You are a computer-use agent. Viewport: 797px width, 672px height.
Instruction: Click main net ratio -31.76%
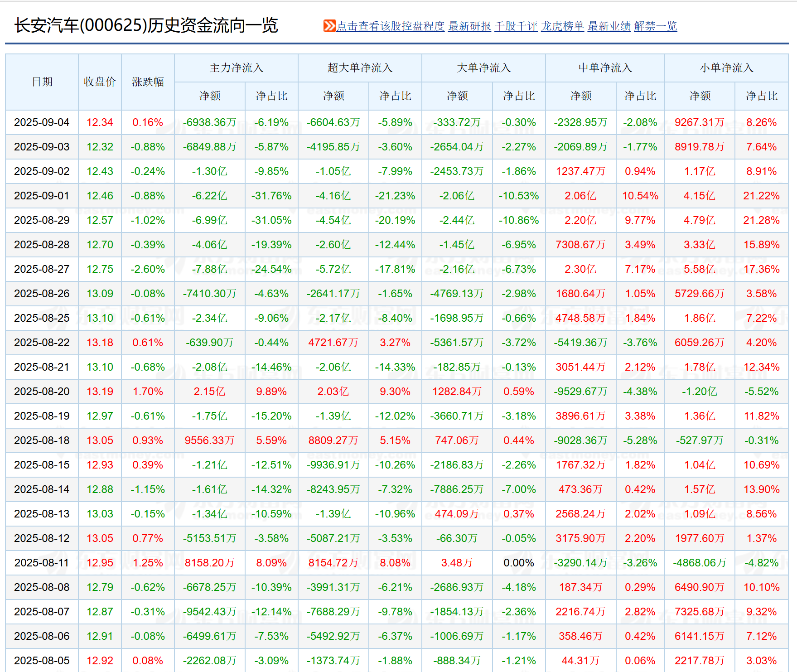coord(271,196)
